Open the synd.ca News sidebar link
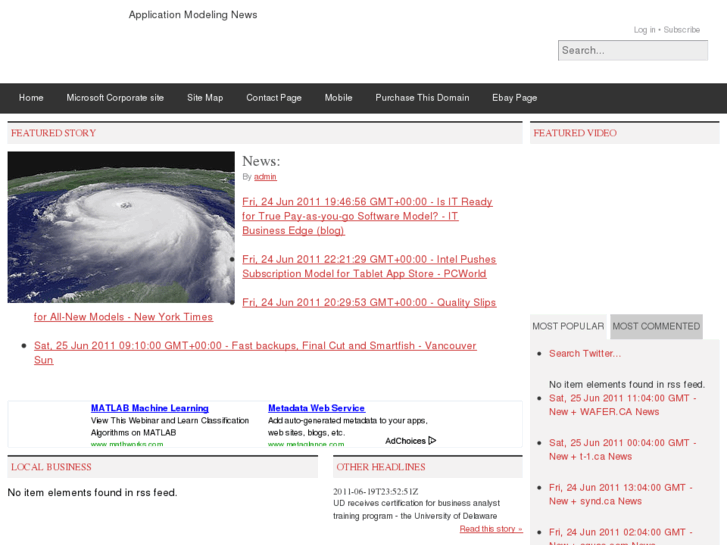The image size is (727, 545). [x=621, y=494]
